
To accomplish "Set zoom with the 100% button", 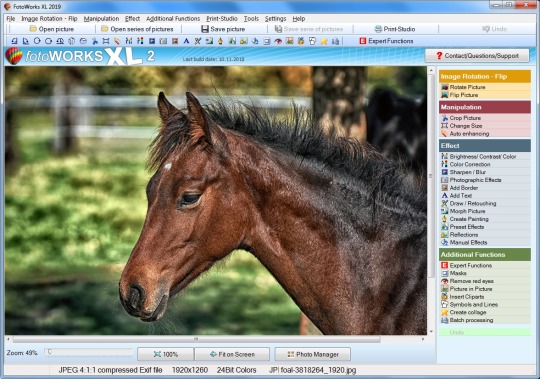I will coord(166,354).
